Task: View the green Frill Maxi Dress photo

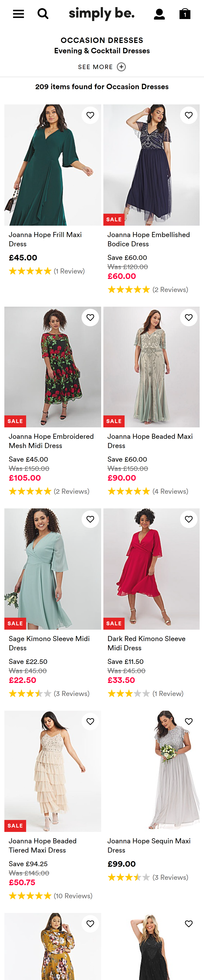Action: tap(53, 165)
